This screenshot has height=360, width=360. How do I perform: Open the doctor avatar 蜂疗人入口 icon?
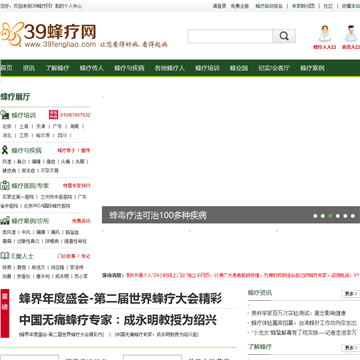coord(324,34)
